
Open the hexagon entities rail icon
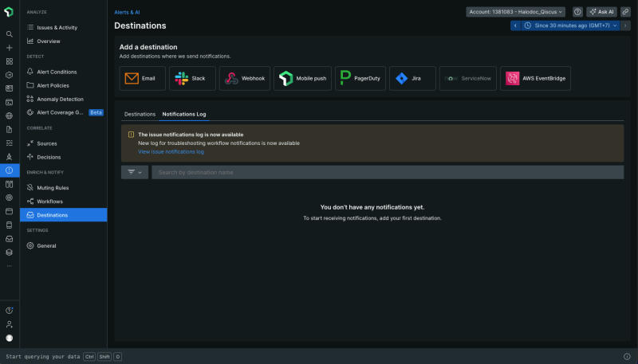click(x=10, y=75)
